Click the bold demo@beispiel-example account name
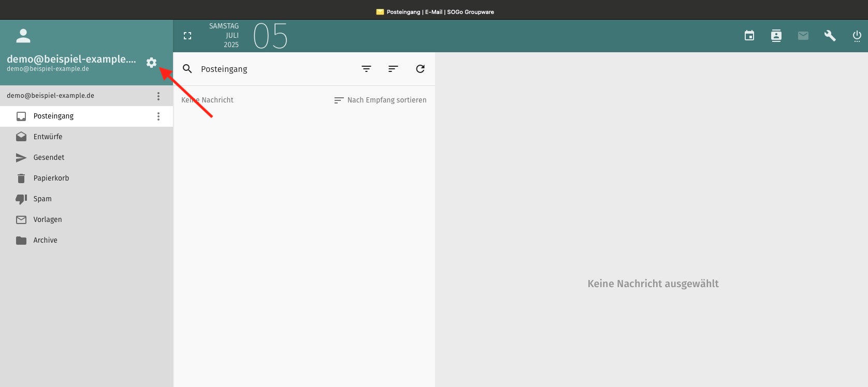This screenshot has width=868, height=387. [x=71, y=59]
